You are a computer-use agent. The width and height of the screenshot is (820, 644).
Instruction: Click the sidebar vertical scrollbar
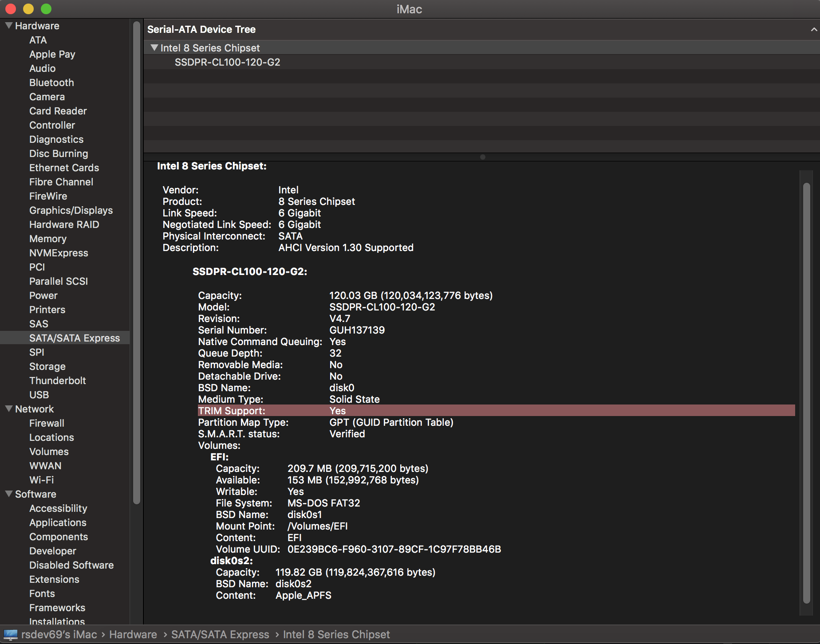137,263
